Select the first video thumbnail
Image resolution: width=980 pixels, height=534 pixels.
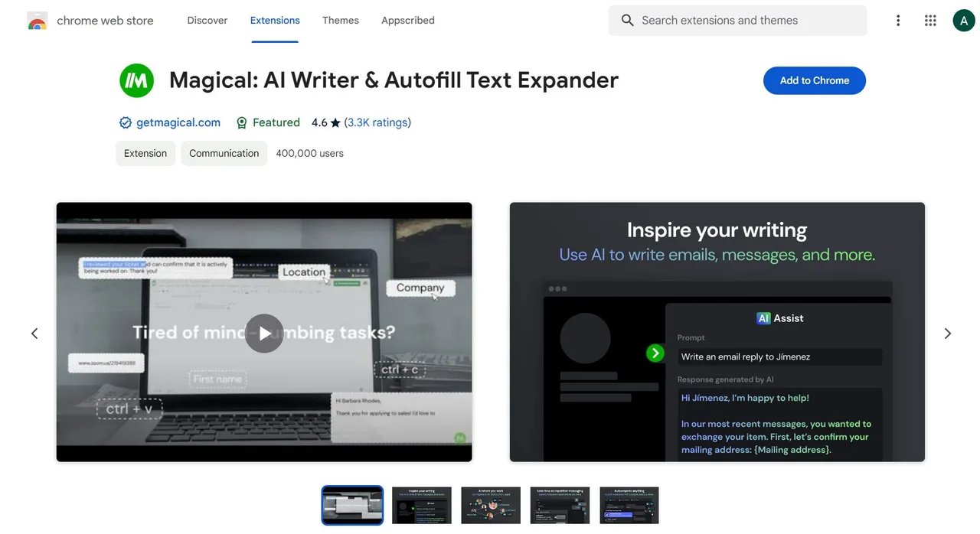coord(352,506)
